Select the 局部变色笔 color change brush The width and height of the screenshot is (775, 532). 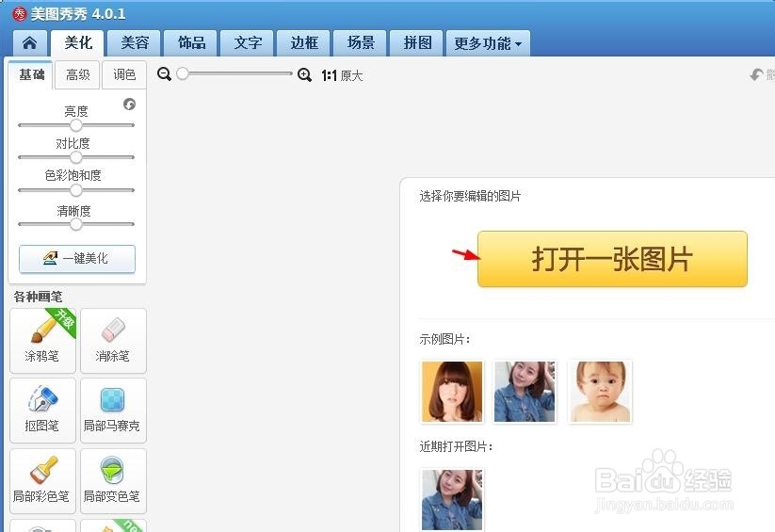(113, 481)
